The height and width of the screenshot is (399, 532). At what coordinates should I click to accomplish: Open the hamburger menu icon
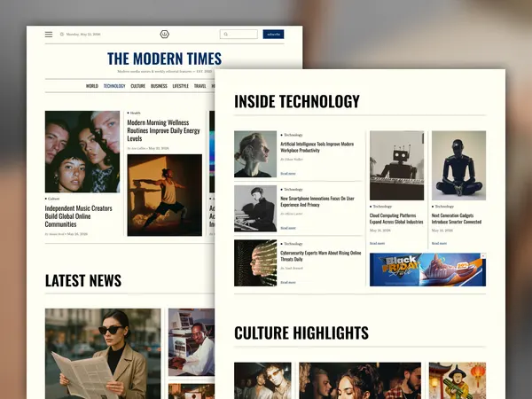click(49, 35)
